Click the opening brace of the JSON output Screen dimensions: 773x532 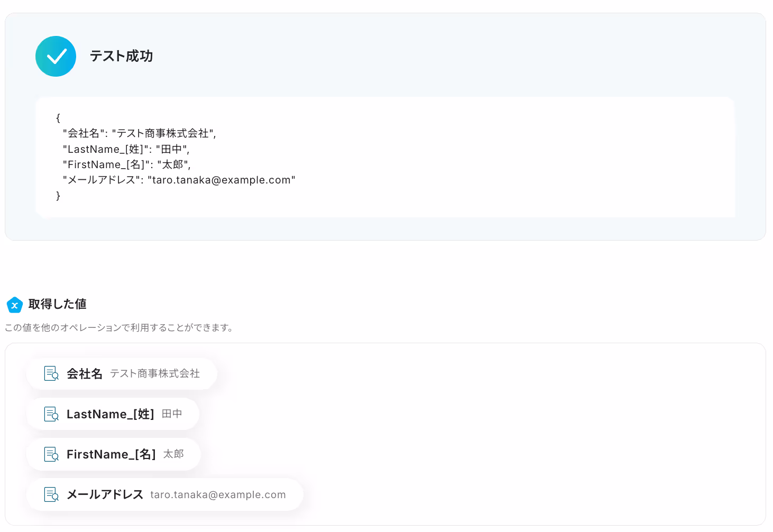tap(58, 118)
